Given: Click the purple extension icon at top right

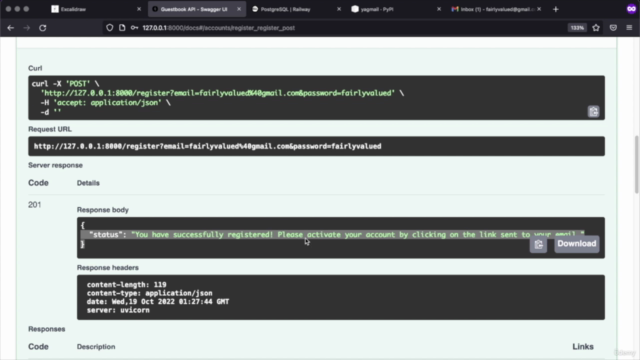Looking at the screenshot, I should pos(631,9).
